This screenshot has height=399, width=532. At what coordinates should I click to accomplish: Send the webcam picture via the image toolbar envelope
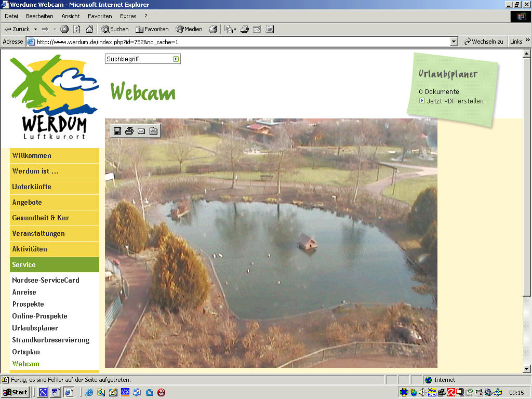pos(141,131)
